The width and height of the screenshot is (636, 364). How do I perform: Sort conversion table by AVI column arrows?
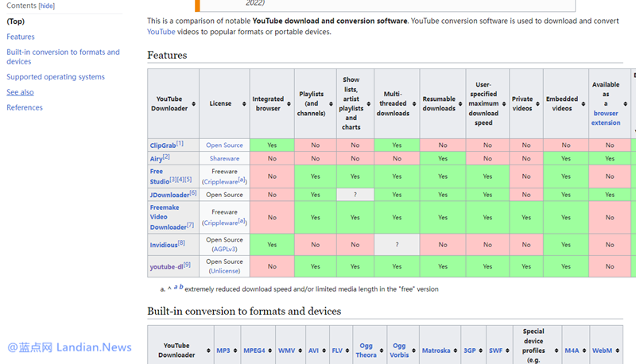(x=324, y=350)
